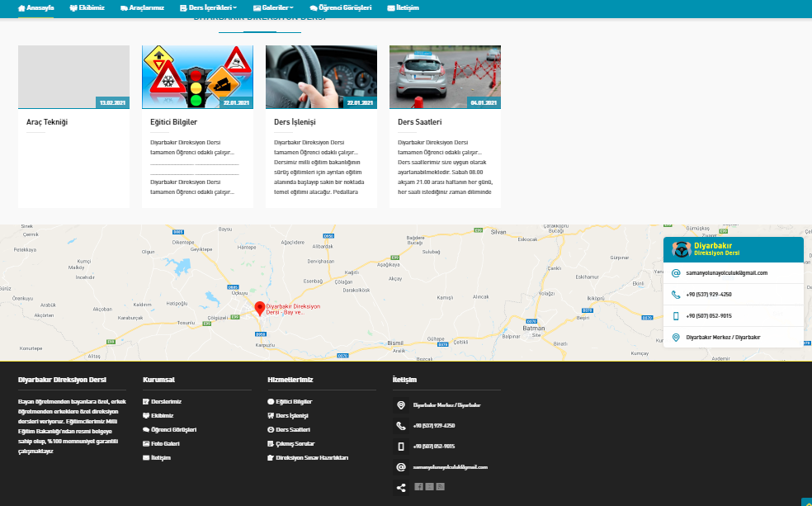Open the Eğitici Bilgiler article title
Screen dimensions: 812x506
(173, 122)
